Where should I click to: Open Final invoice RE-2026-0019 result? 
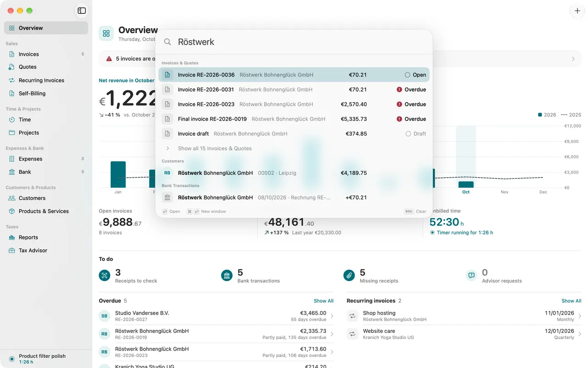tap(294, 119)
